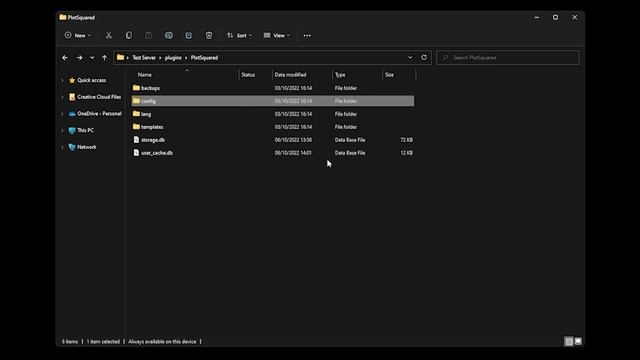Close the PlotSquared window
The width and height of the screenshot is (640, 360).
pos(575,18)
